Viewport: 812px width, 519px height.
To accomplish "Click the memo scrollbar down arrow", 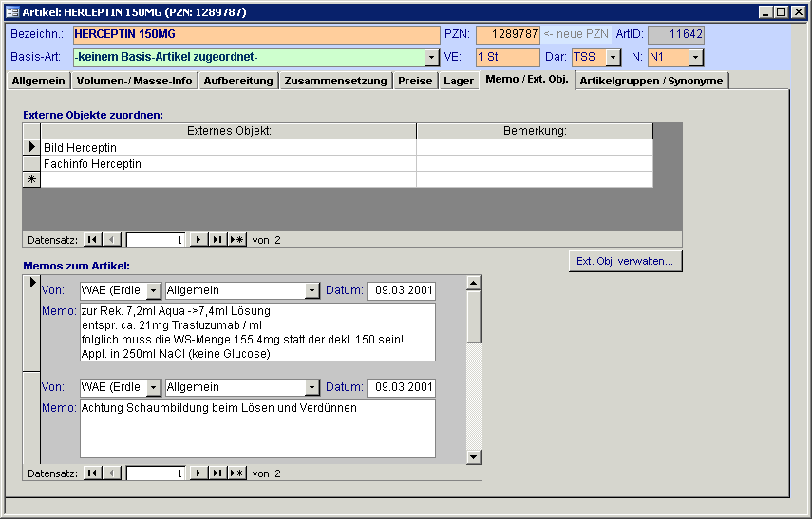I will (473, 456).
